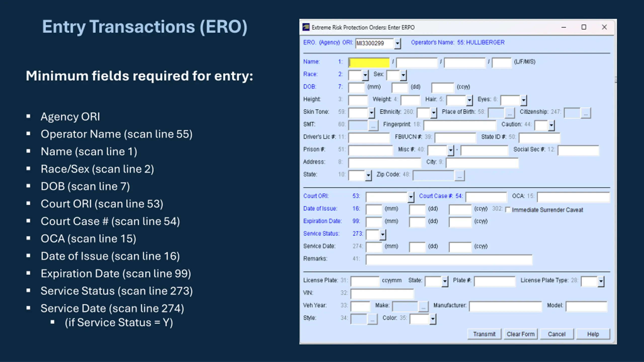Open the Race dropdown
644x362 pixels.
tap(365, 75)
